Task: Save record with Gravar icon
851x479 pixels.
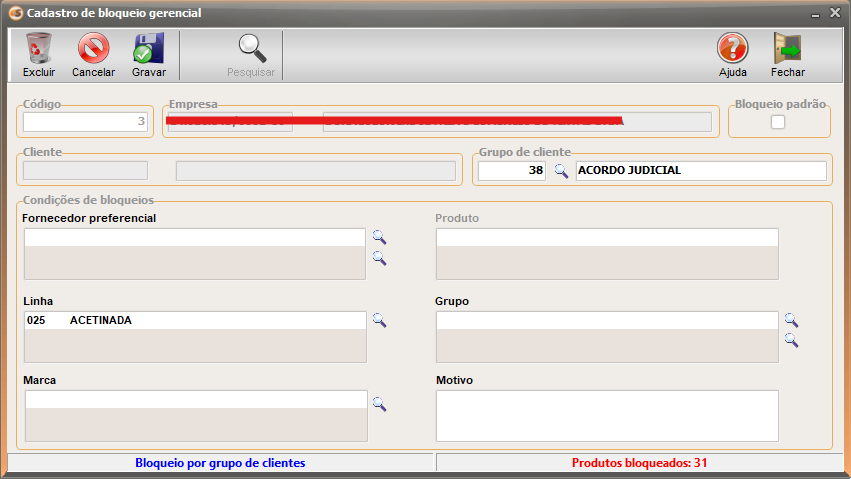Action: pyautogui.click(x=149, y=49)
